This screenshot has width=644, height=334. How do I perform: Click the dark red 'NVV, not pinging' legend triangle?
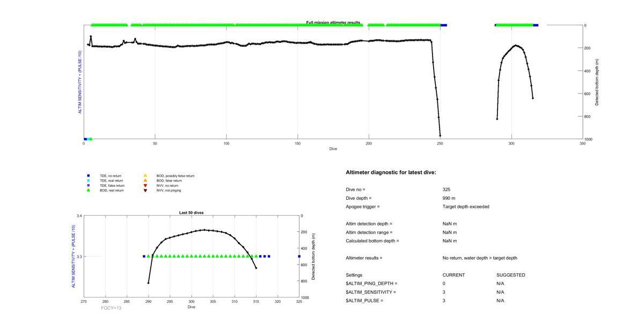[x=145, y=190]
